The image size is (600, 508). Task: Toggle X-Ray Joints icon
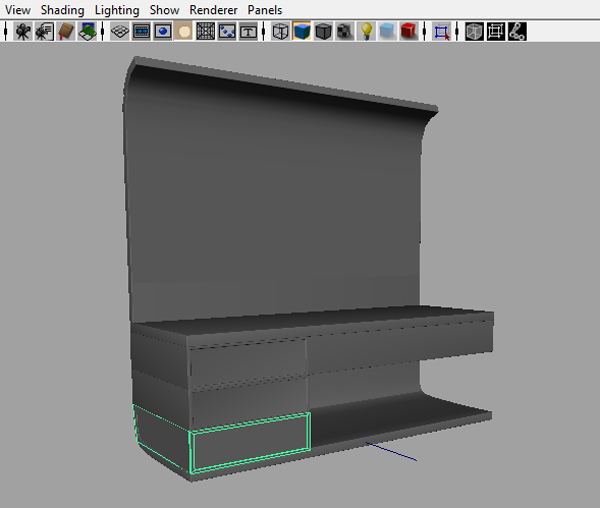tap(517, 31)
